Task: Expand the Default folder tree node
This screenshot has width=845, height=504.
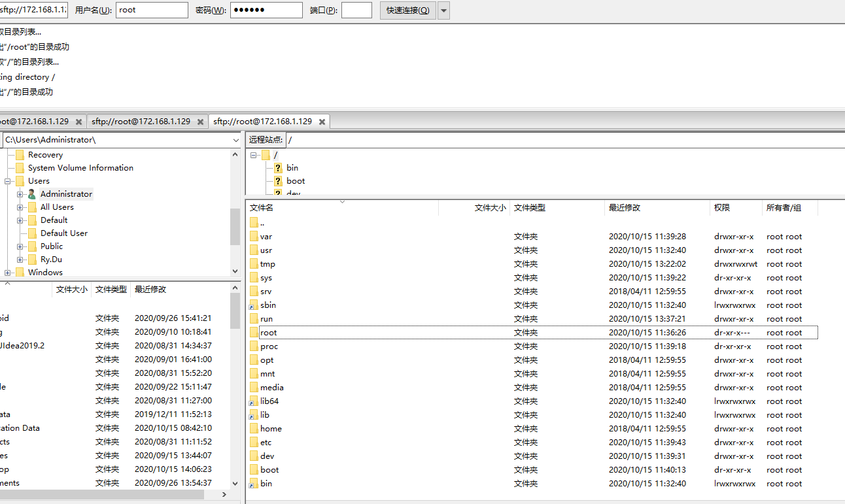Action: click(x=20, y=220)
